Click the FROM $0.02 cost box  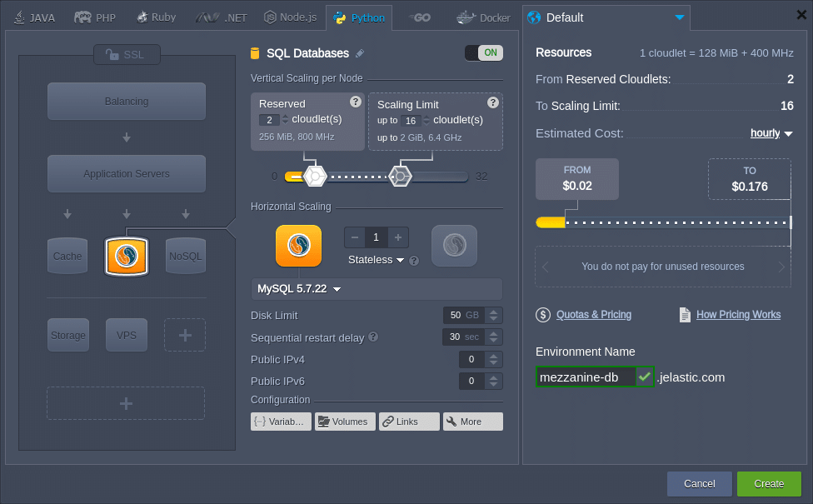(x=577, y=179)
